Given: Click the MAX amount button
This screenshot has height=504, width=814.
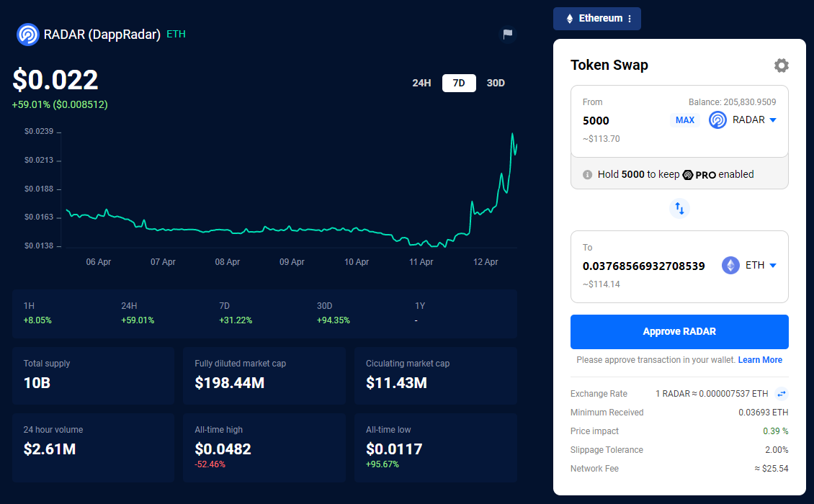Looking at the screenshot, I should tap(685, 120).
